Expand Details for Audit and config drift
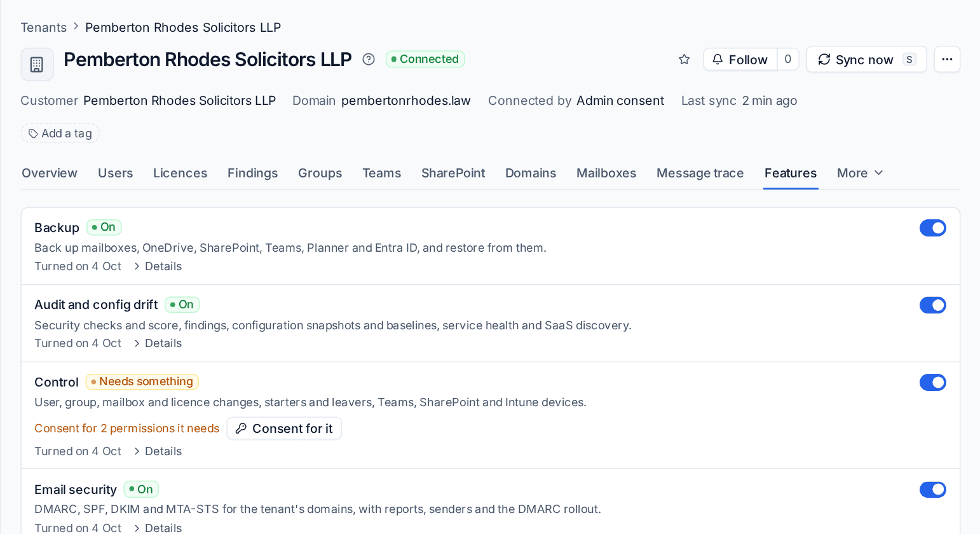Image resolution: width=980 pixels, height=534 pixels. click(158, 343)
